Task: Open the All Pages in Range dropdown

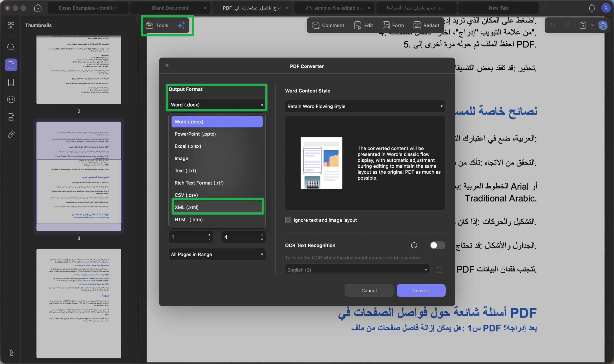Action: [x=217, y=254]
